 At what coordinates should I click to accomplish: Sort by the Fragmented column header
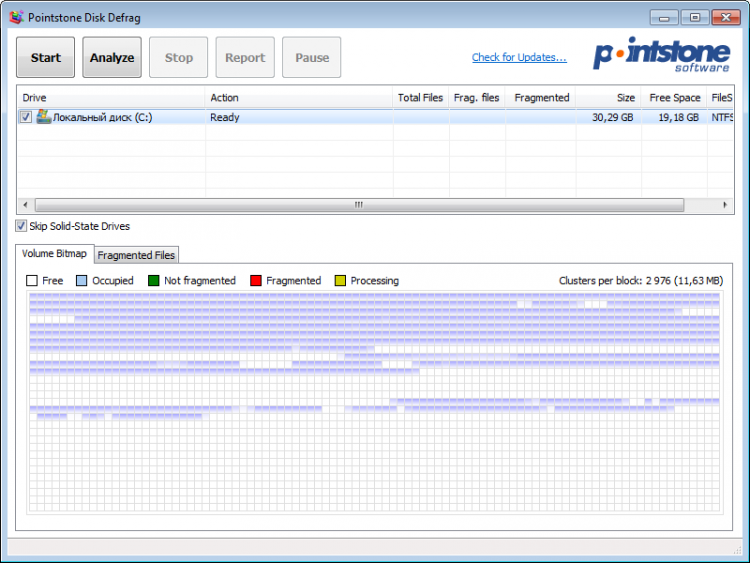pyautogui.click(x=540, y=98)
